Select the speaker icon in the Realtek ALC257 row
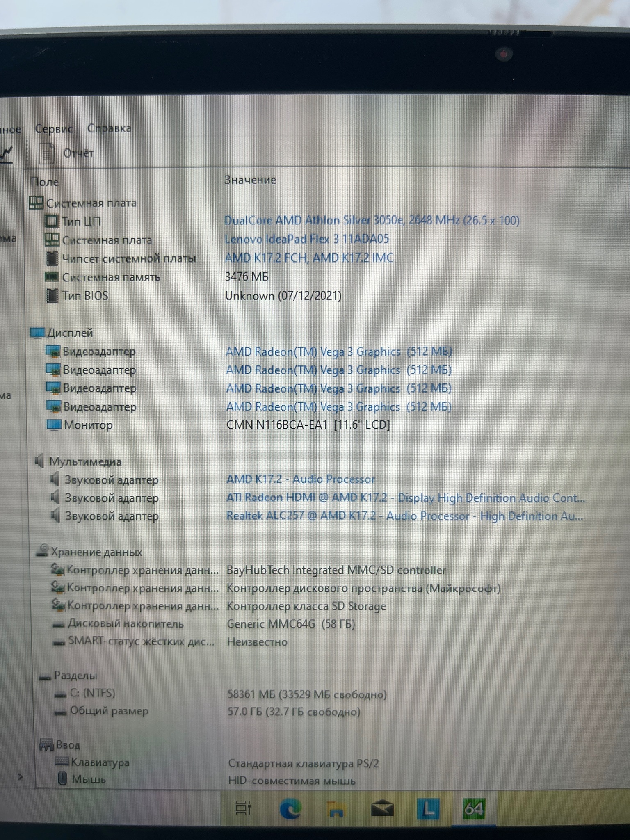The image size is (630, 840). pos(55,516)
